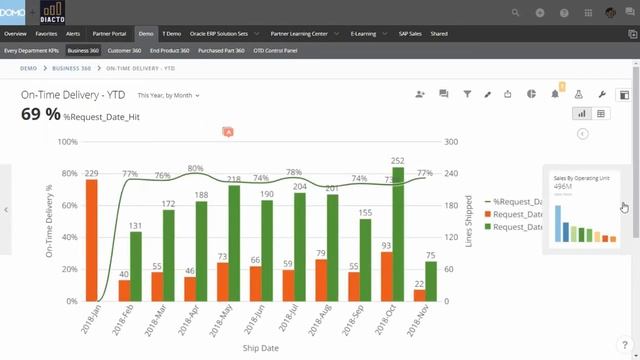
Task: Open the filter funnel icon
Action: point(467,94)
